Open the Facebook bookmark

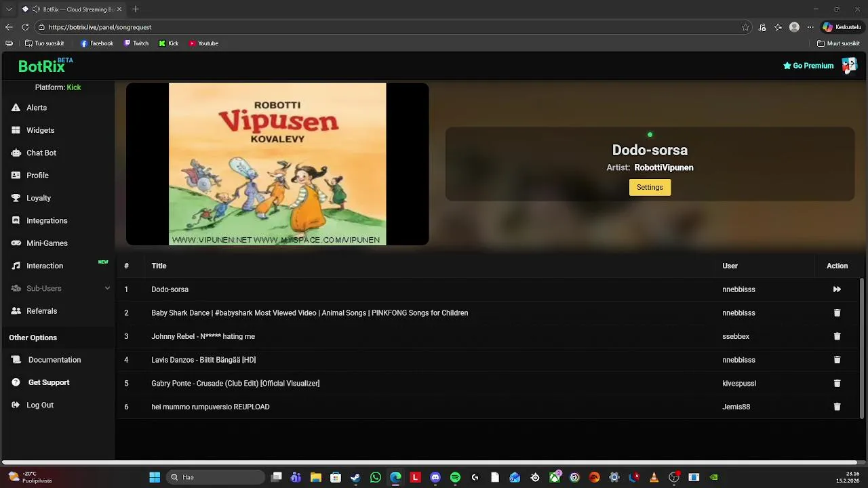pyautogui.click(x=97, y=43)
